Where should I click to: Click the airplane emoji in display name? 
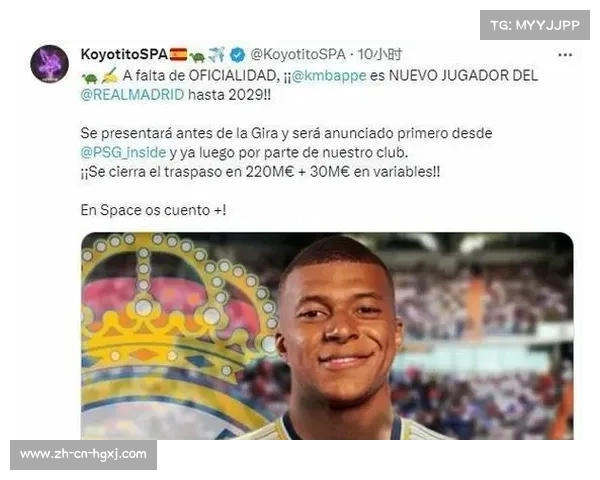tap(217, 54)
